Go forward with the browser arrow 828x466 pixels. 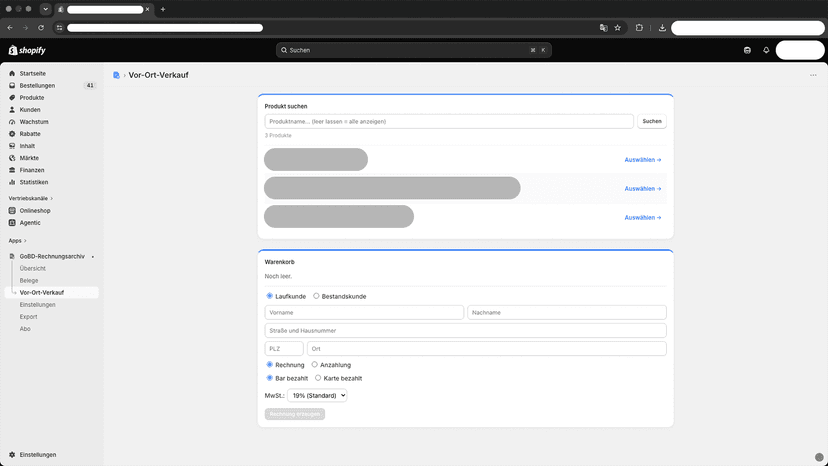pyautogui.click(x=25, y=27)
